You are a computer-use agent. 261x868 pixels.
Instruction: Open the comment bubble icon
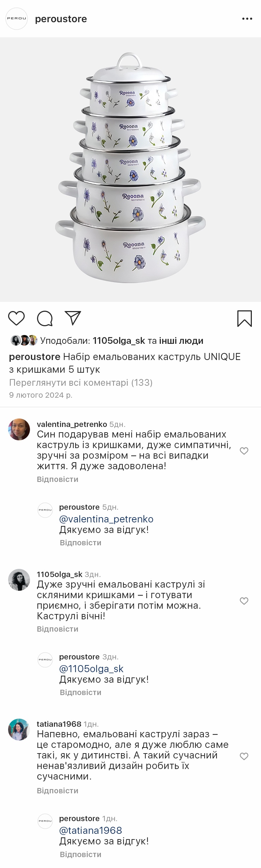click(x=45, y=318)
